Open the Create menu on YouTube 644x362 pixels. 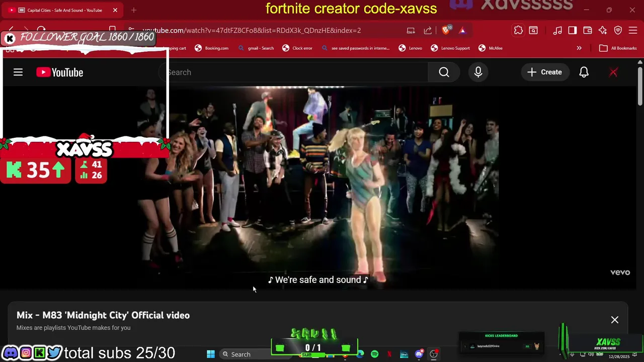[544, 72]
